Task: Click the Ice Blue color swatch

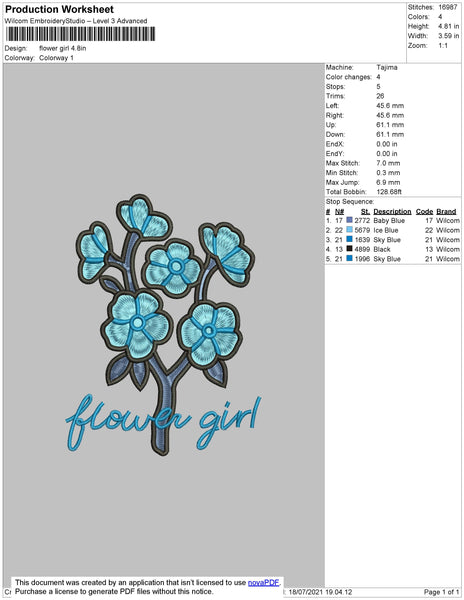Action: pyautogui.click(x=349, y=230)
